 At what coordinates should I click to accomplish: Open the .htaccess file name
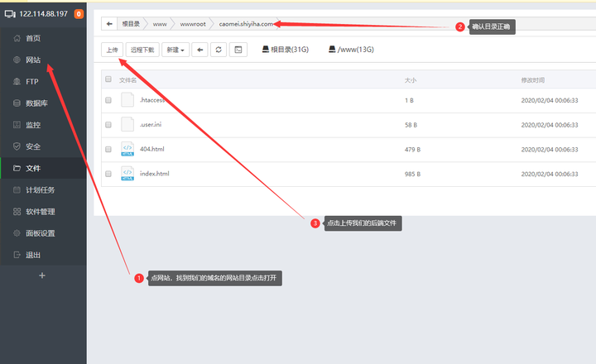[x=152, y=100]
